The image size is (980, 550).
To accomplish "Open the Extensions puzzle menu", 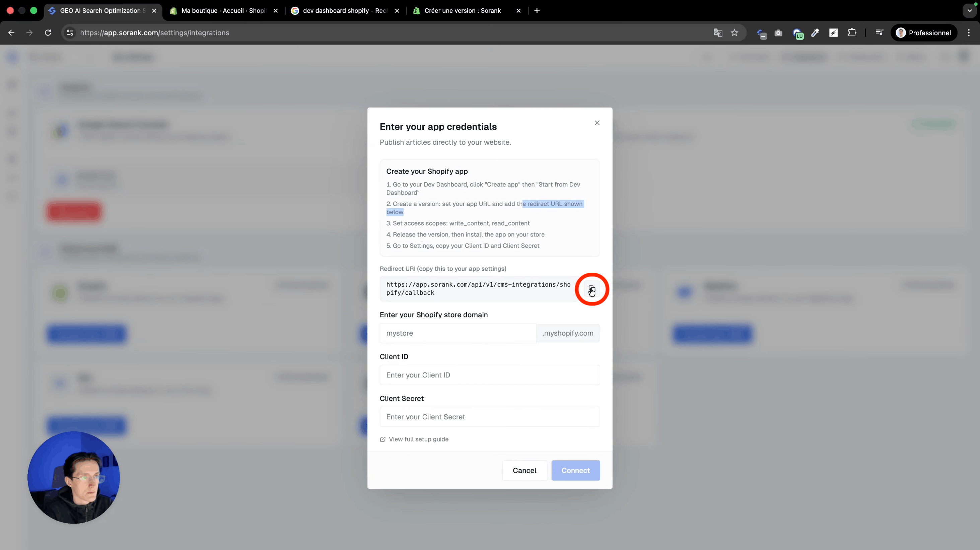I will coord(852,33).
